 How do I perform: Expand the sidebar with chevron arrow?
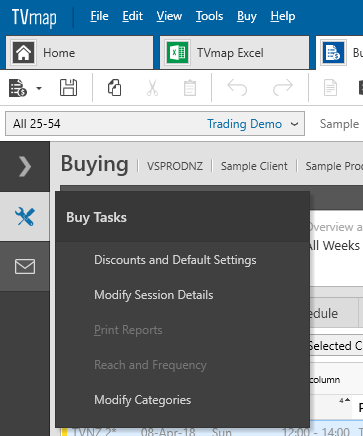25,166
